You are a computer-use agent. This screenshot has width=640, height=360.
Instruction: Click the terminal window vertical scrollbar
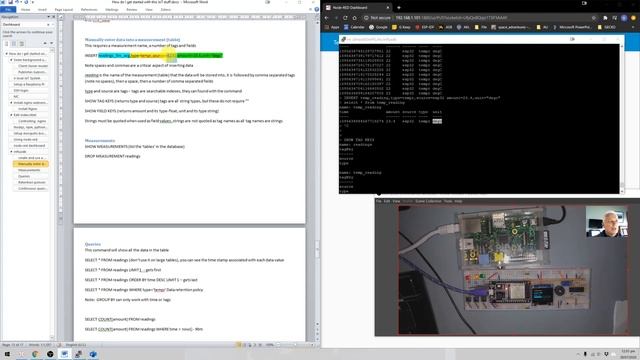(x=622, y=118)
